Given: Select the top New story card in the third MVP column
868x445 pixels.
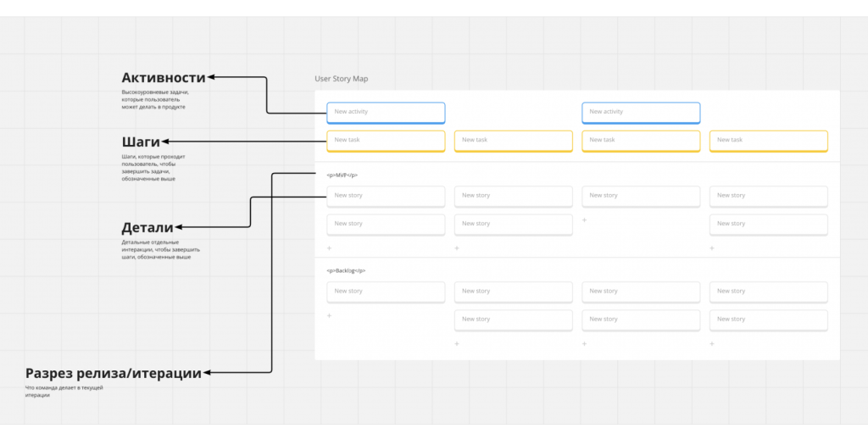Looking at the screenshot, I should tap(641, 196).
